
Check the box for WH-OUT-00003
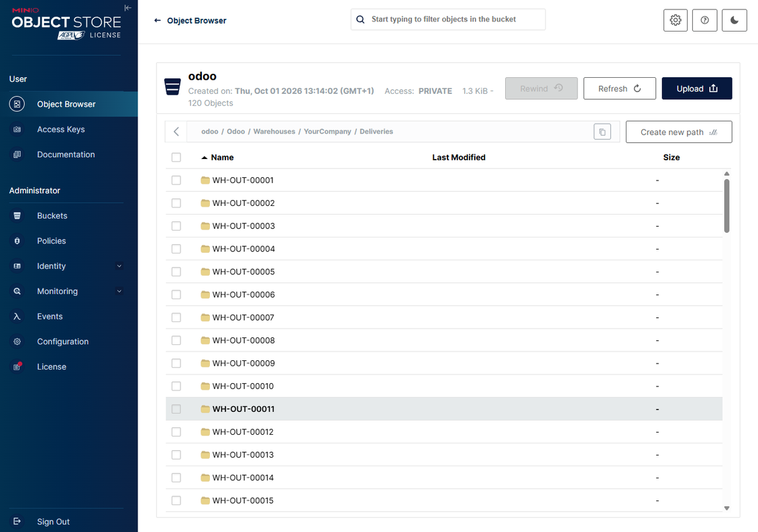point(176,226)
